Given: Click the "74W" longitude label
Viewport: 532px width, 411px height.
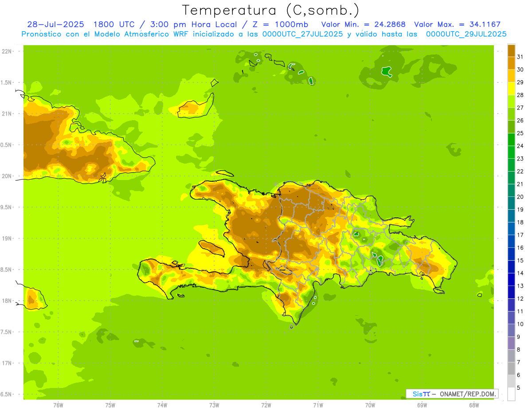Looking at the screenshot, I should [162, 405].
